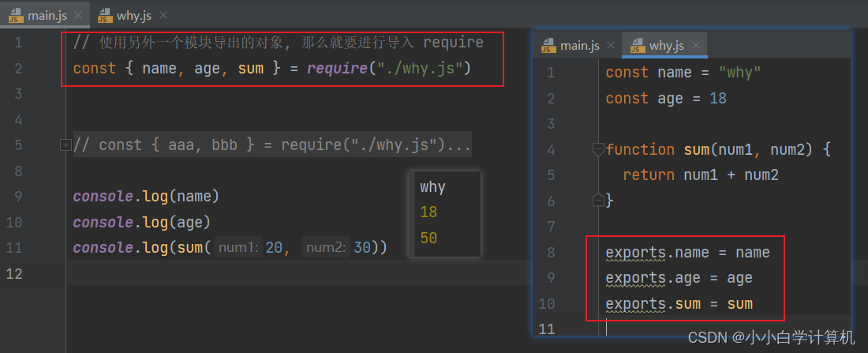Click the "why" string in why.js line 1
This screenshot has width=868, height=353.
click(x=739, y=73)
